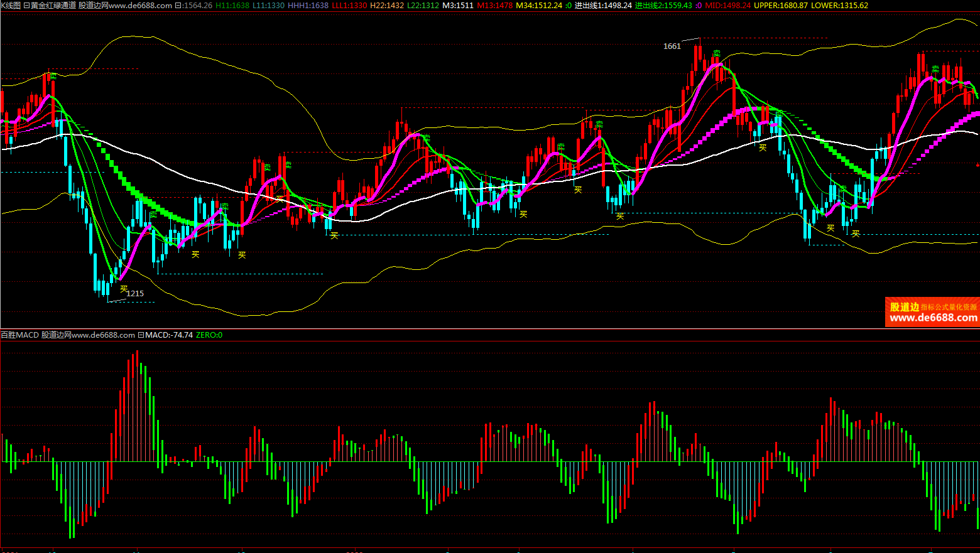Select the green ZERO:0 label

(x=209, y=335)
